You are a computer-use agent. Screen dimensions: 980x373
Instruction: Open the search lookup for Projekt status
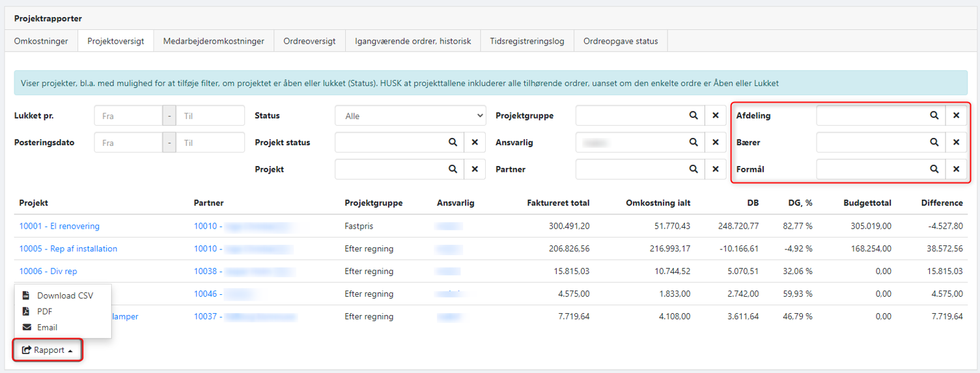[453, 143]
